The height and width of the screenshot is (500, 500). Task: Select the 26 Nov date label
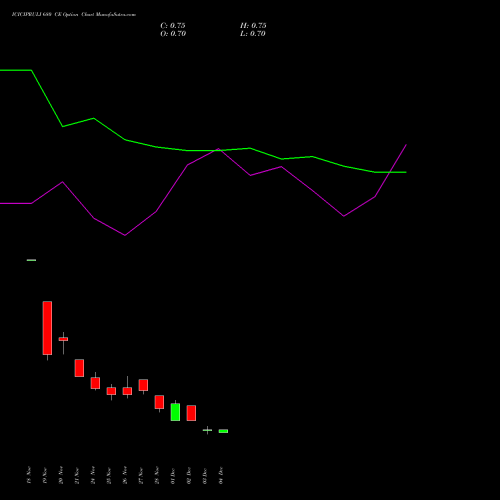pos(125,475)
